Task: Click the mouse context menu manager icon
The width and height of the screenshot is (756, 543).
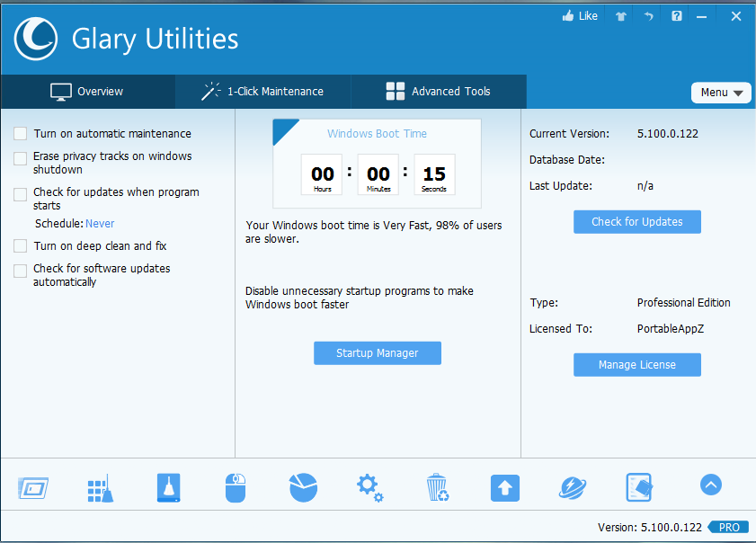Action: pyautogui.click(x=236, y=487)
